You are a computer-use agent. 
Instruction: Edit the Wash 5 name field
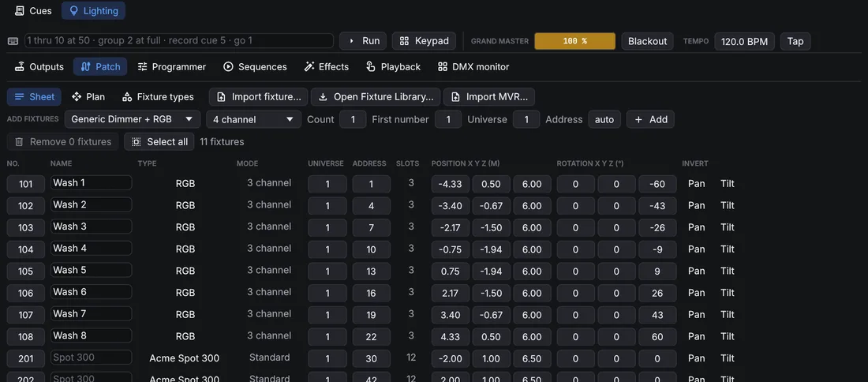click(92, 270)
